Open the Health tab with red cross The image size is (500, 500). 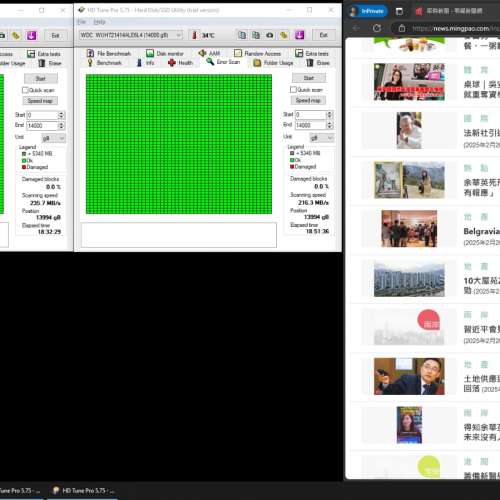pos(181,63)
